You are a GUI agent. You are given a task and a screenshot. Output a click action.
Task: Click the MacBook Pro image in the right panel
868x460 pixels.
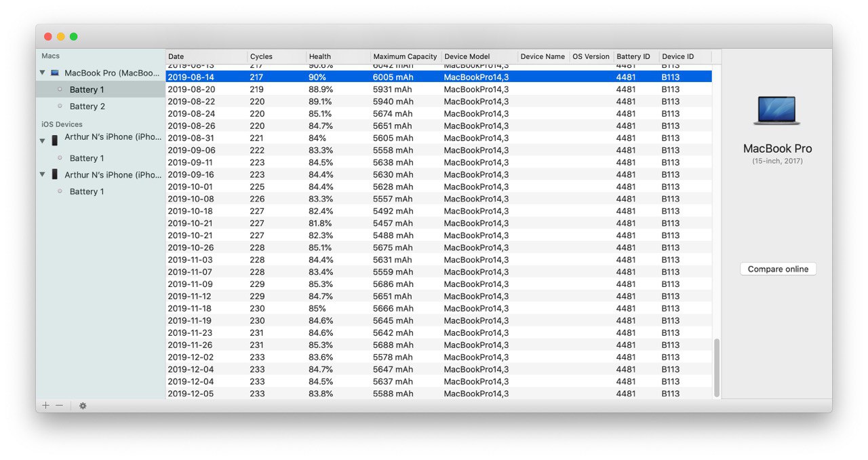(776, 111)
